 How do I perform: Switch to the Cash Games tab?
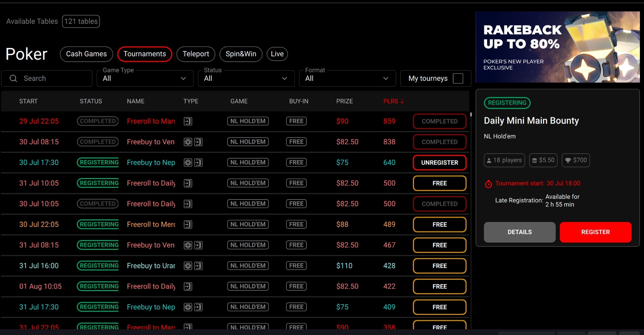tap(86, 54)
